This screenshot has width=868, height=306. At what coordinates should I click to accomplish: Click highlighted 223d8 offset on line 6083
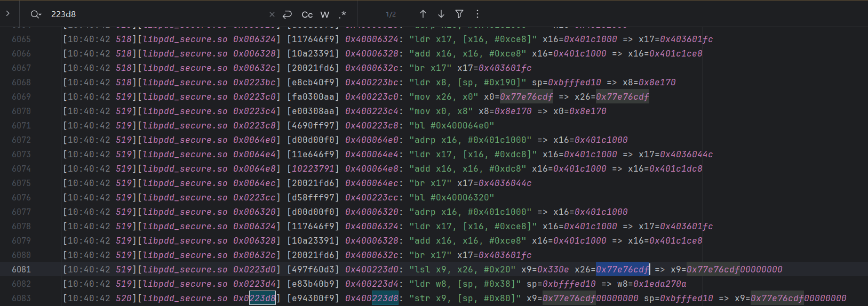coord(262,299)
